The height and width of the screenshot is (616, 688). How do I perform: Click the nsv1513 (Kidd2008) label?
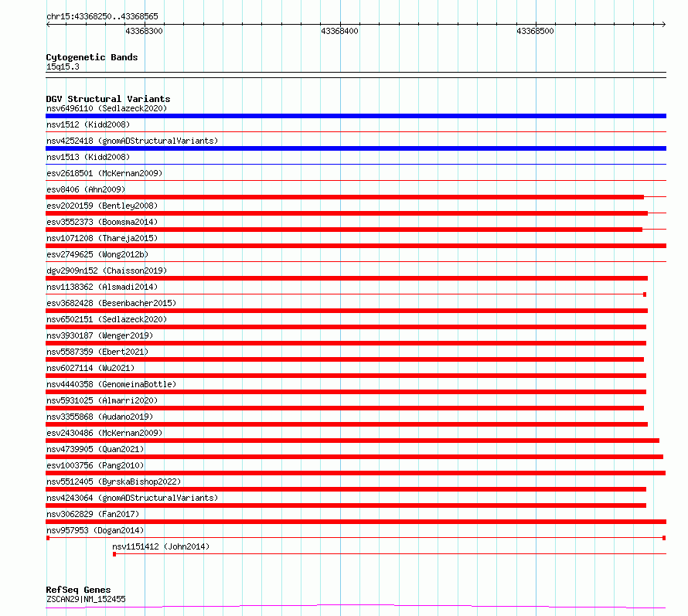click(x=88, y=157)
